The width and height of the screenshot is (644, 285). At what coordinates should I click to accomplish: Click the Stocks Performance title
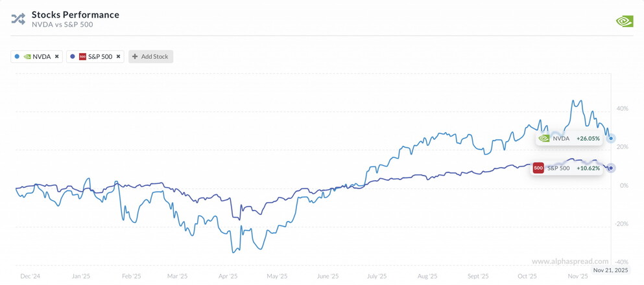75,14
